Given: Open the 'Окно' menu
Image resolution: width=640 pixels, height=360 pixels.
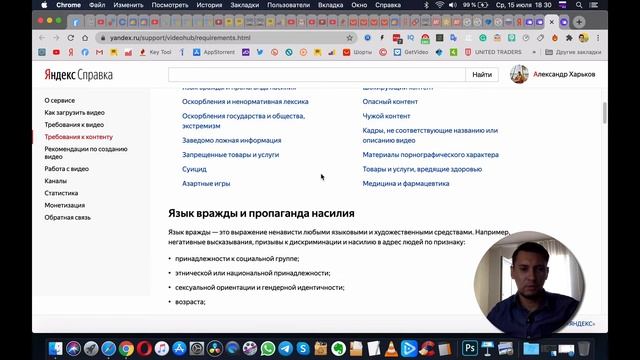Looking at the screenshot, I should click(x=359, y=5).
